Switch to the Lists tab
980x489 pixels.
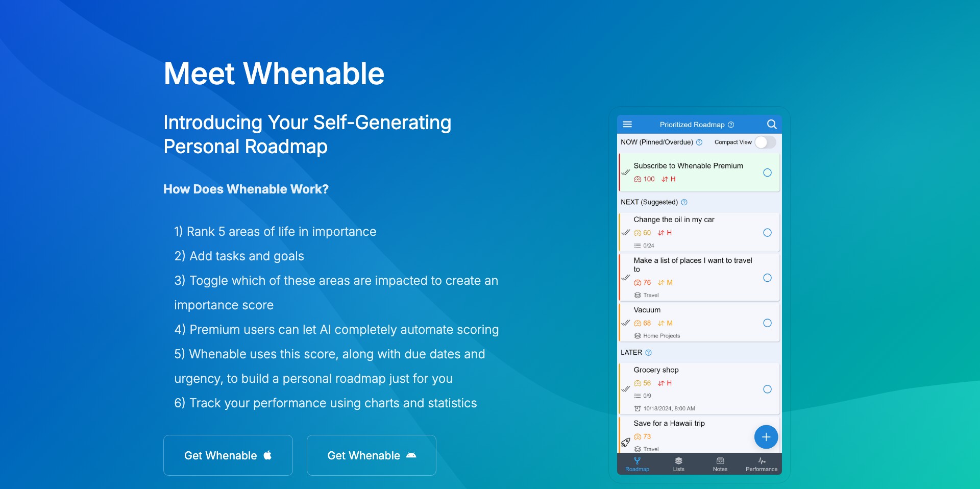[x=678, y=464]
